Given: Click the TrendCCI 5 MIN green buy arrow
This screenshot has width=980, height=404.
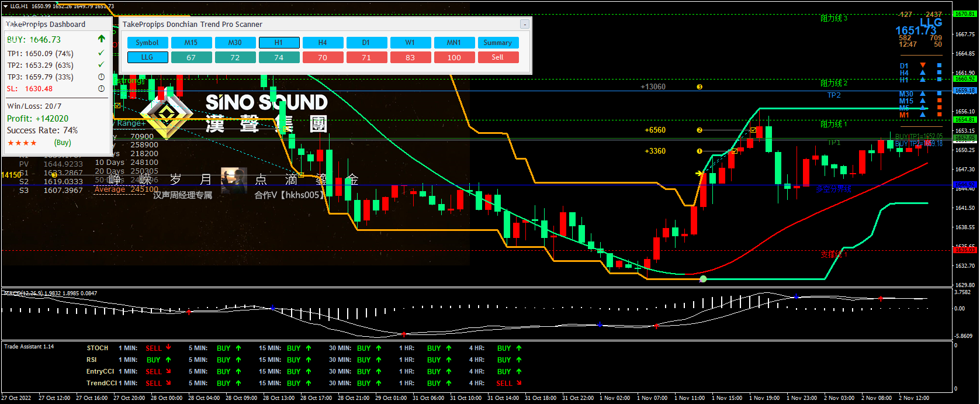Looking at the screenshot, I should point(238,383).
